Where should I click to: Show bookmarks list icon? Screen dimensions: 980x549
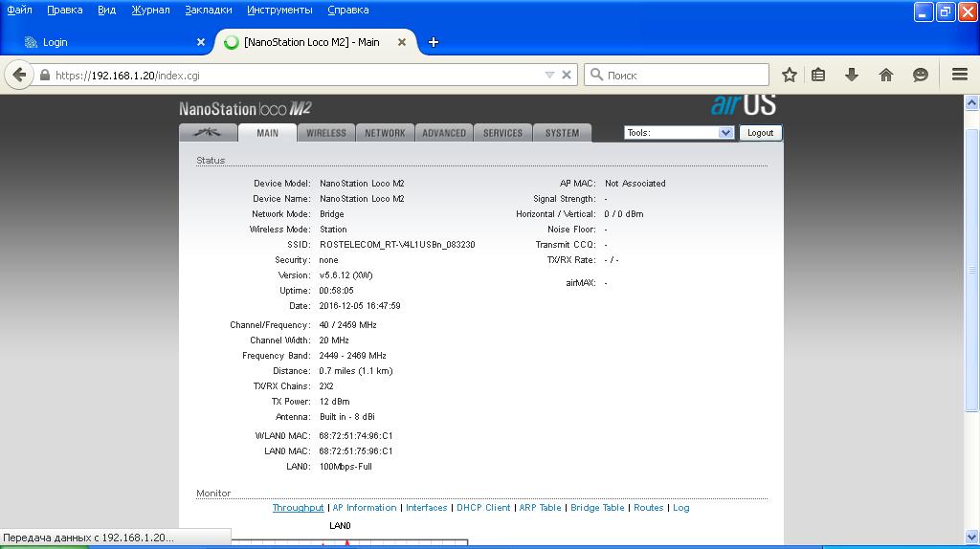pyautogui.click(x=818, y=75)
